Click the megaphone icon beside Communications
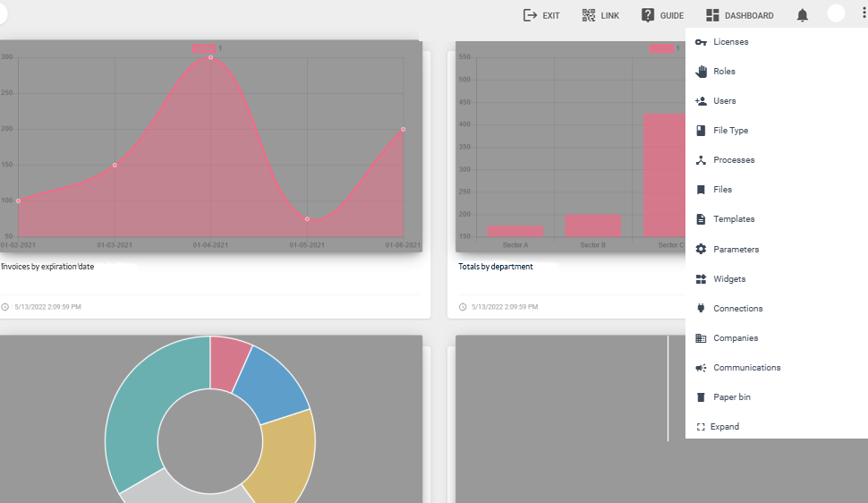The width and height of the screenshot is (868, 503). pyautogui.click(x=701, y=368)
